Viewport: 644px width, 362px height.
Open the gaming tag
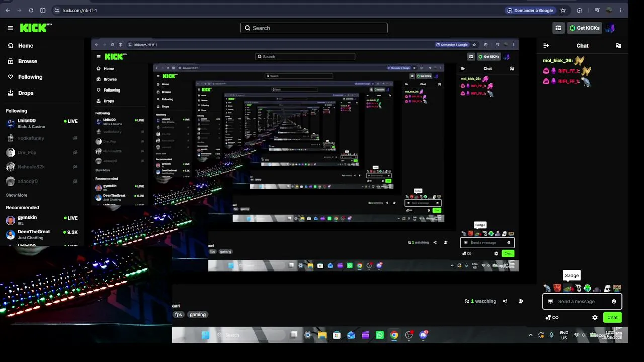[x=198, y=315]
